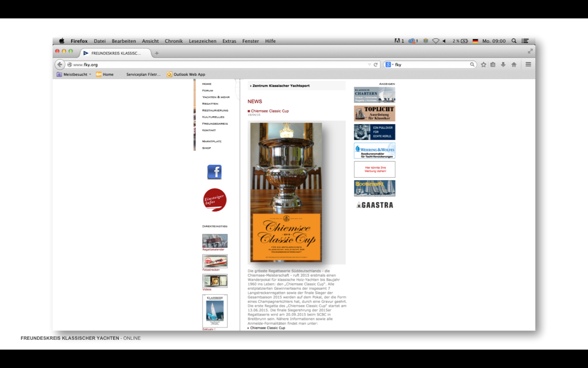Open the Restaurierung navigation link
588x368 pixels.
[215, 110]
